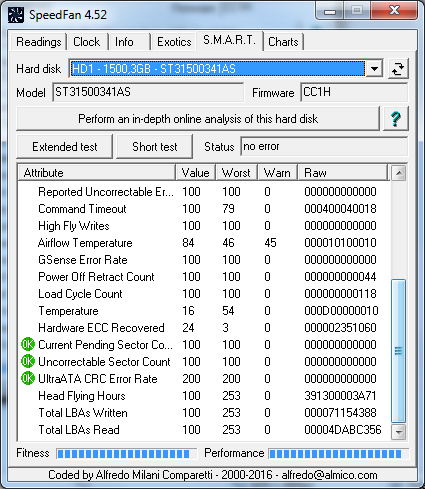The width and height of the screenshot is (425, 489).
Task: Click the author credit text in status bar
Action: click(x=213, y=475)
